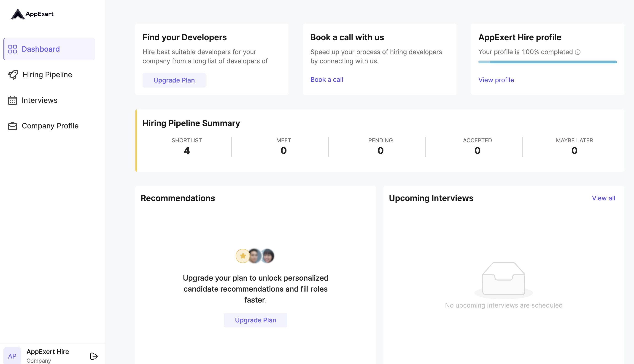Viewport: 634px width, 364px height.
Task: Click the Maybe Later count
Action: [x=575, y=151]
